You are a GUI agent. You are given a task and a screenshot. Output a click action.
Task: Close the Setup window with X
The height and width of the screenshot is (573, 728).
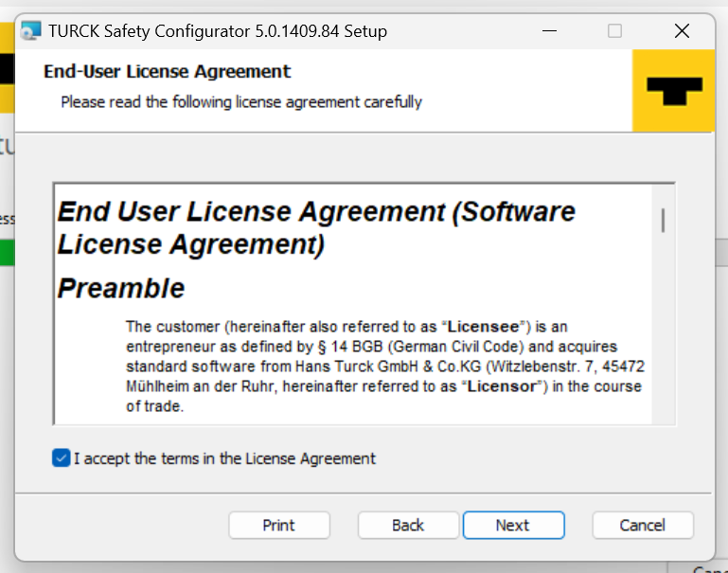[682, 31]
